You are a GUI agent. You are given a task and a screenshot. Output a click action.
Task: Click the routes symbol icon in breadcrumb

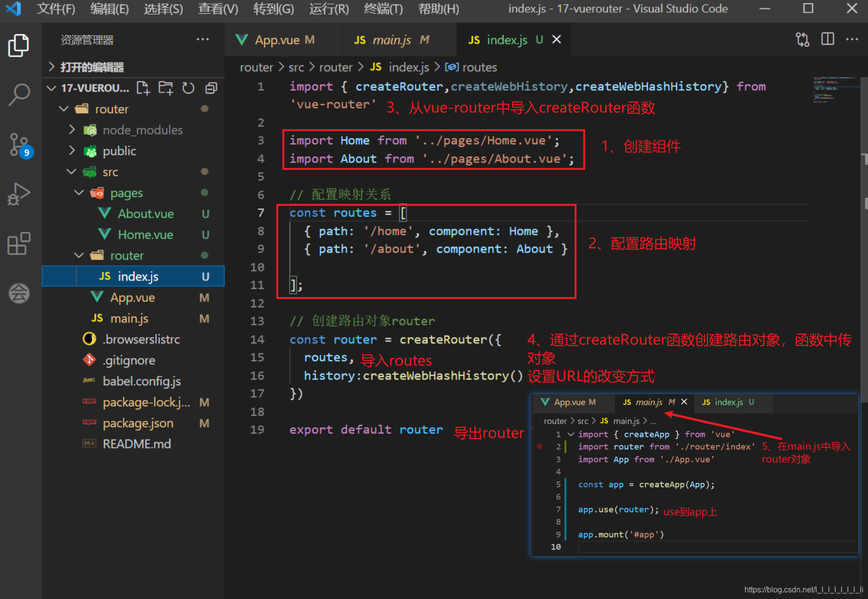(452, 67)
